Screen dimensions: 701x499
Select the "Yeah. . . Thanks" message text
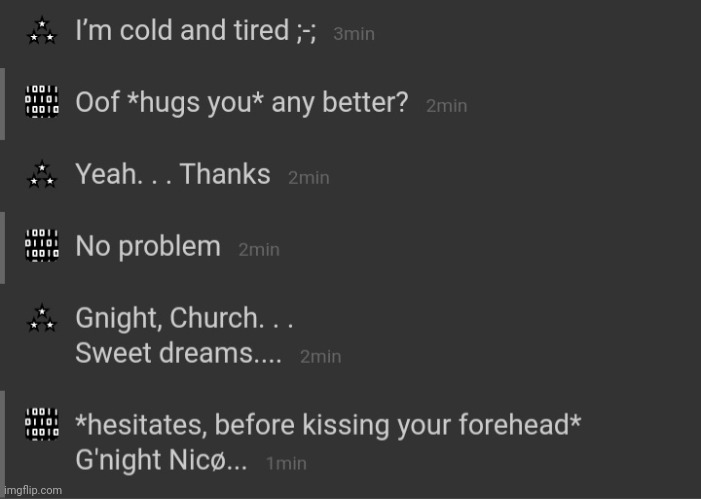pyautogui.click(x=173, y=174)
